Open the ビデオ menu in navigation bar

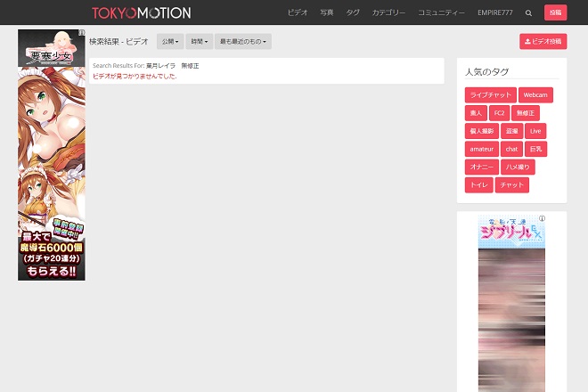(298, 13)
